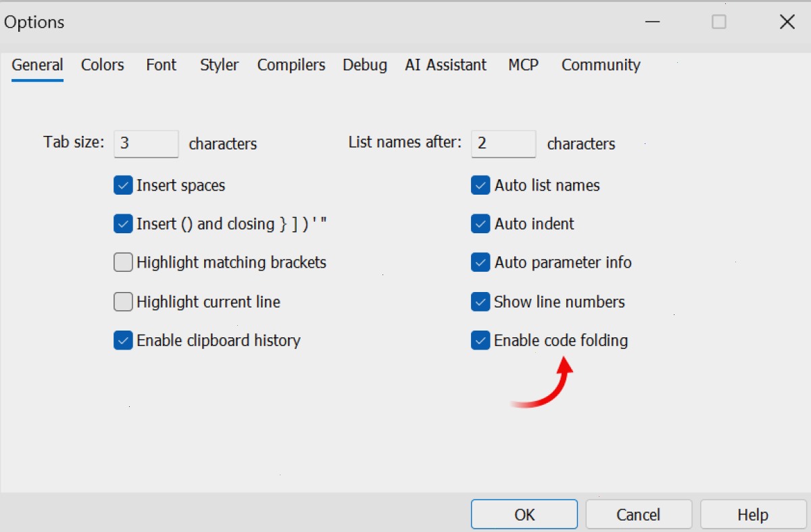Switch to the Colors tab
This screenshot has width=811, height=532.
102,65
